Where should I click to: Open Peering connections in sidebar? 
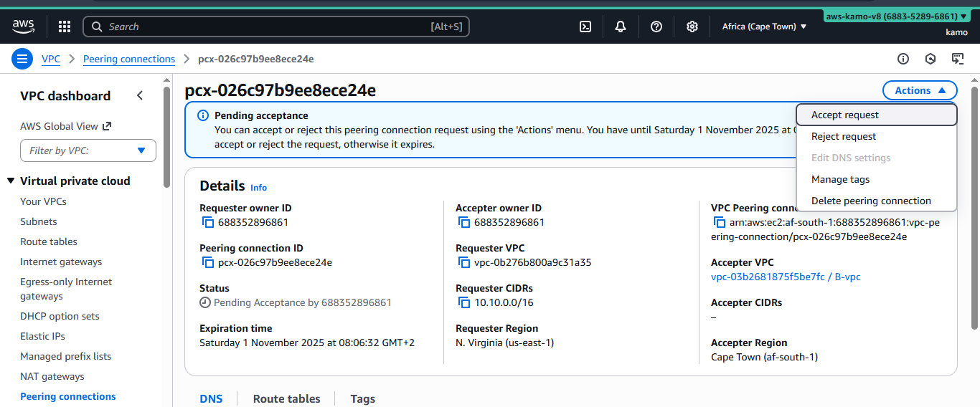(x=68, y=396)
